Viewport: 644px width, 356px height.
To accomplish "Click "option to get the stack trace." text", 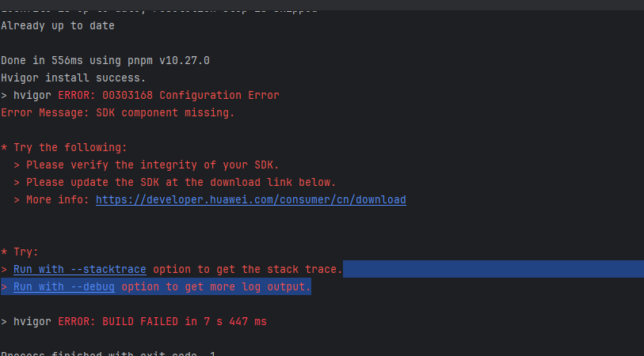I will click(x=247, y=270).
